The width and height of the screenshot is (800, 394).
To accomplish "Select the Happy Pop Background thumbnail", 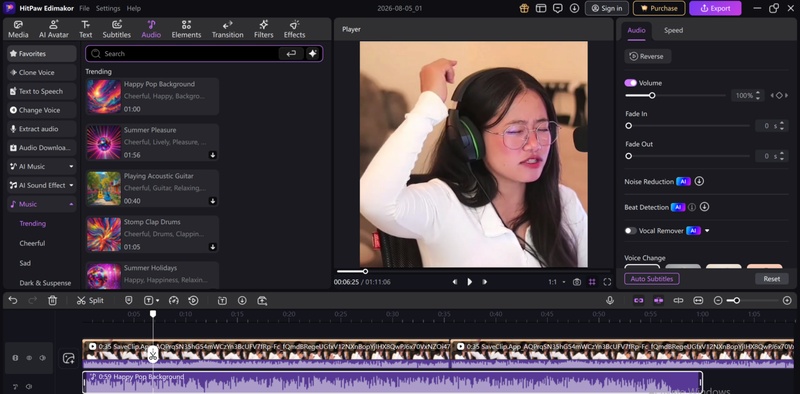I will pyautogui.click(x=104, y=96).
